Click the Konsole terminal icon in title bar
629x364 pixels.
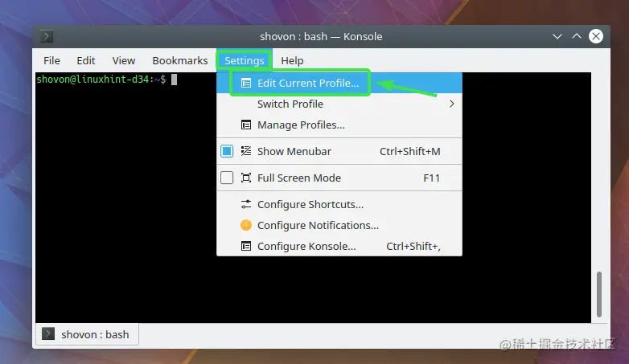[47, 36]
